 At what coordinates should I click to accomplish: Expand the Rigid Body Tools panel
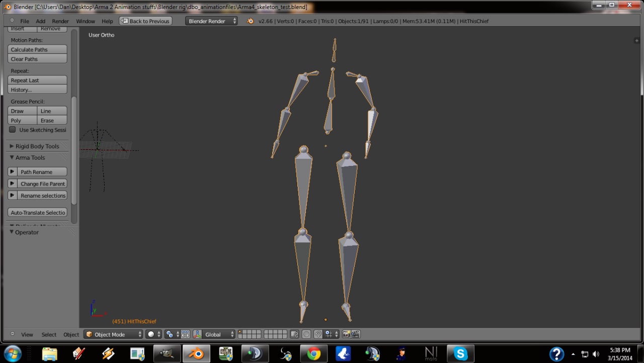click(x=12, y=146)
